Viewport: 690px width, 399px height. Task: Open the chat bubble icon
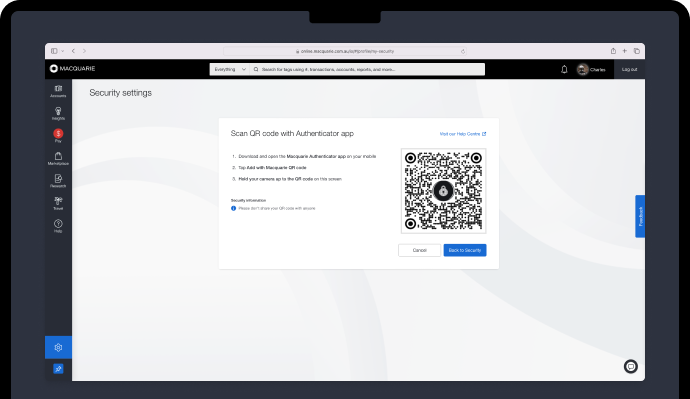point(631,366)
